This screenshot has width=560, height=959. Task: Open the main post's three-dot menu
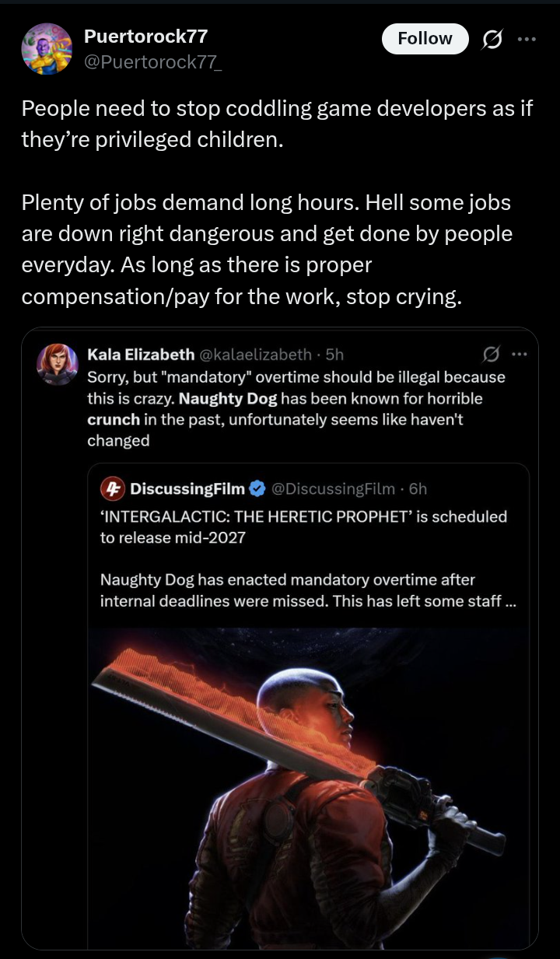point(527,39)
